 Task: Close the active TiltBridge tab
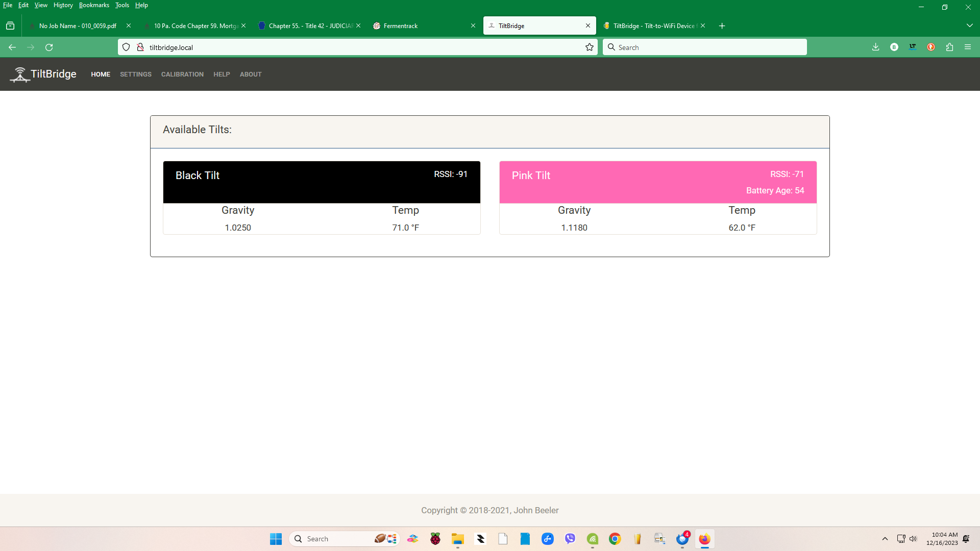pos(588,26)
